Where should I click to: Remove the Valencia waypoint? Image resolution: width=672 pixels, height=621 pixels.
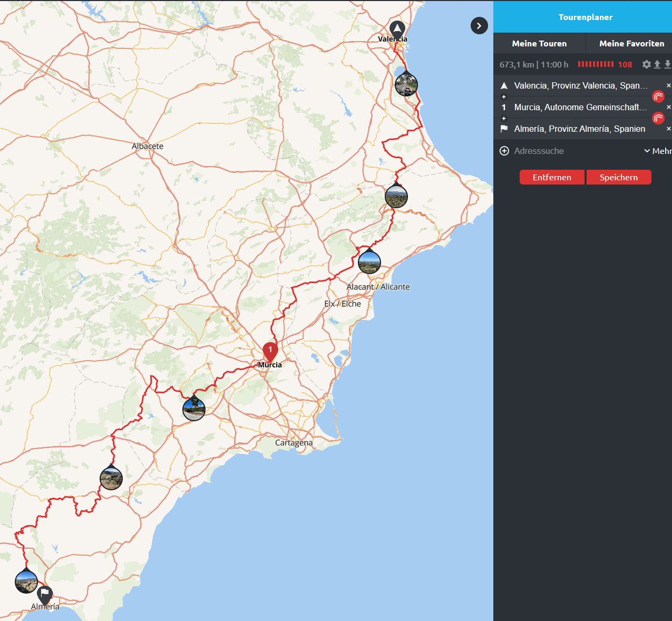[669, 85]
